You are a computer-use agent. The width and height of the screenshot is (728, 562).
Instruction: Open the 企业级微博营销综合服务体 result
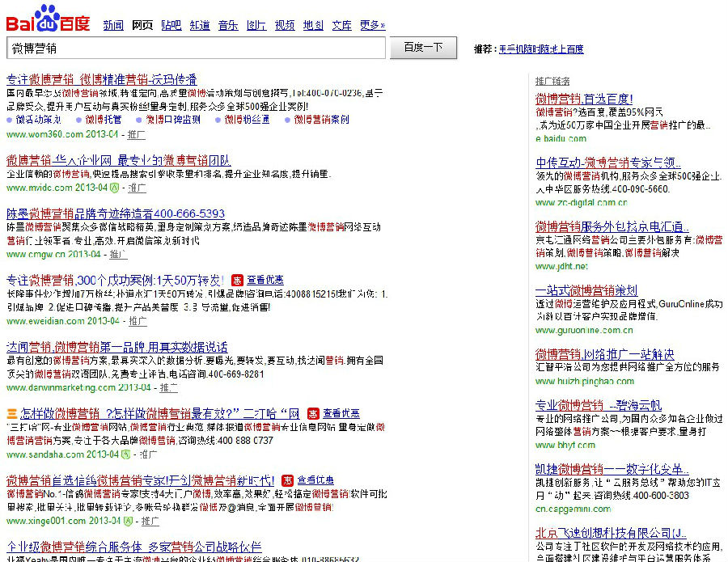click(134, 547)
